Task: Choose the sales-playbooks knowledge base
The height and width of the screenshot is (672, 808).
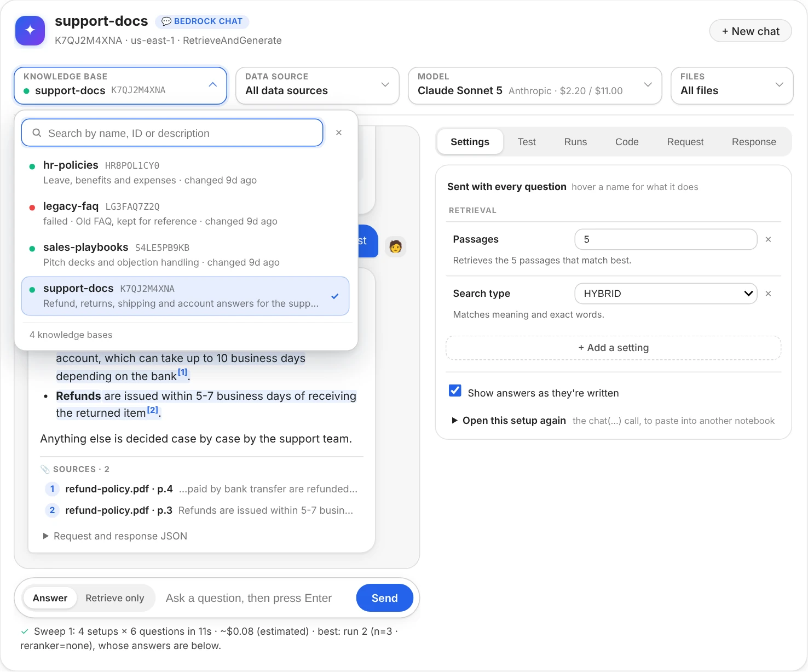Action: [x=185, y=255]
